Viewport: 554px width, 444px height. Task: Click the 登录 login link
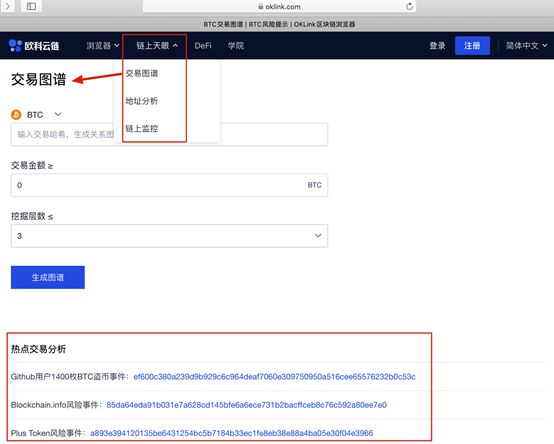click(x=437, y=46)
